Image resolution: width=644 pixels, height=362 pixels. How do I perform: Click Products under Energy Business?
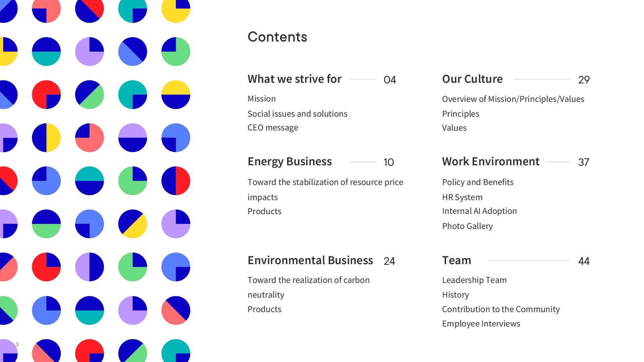[x=264, y=212]
